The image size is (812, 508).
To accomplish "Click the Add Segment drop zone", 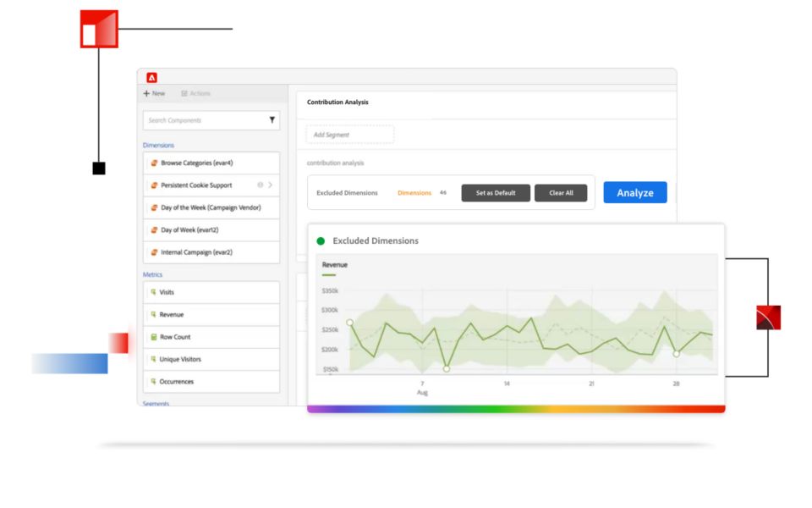I will coord(350,135).
